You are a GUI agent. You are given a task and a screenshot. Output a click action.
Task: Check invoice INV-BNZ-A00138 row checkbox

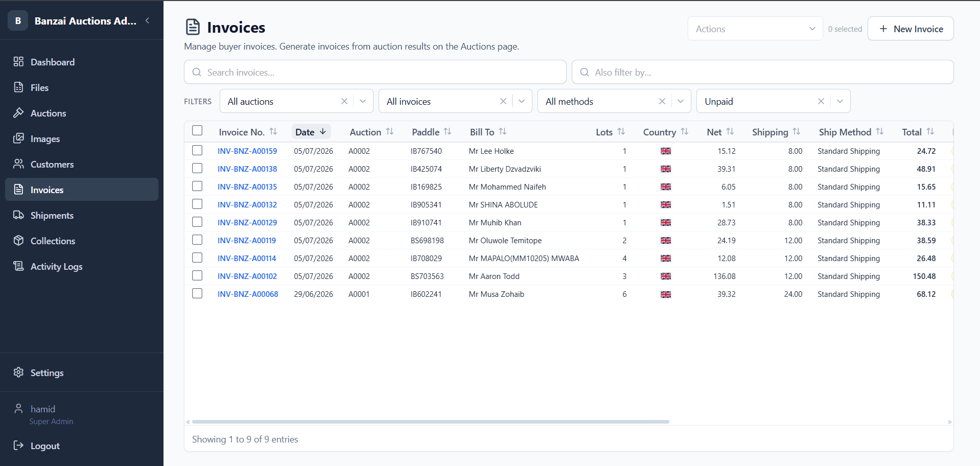pos(197,168)
